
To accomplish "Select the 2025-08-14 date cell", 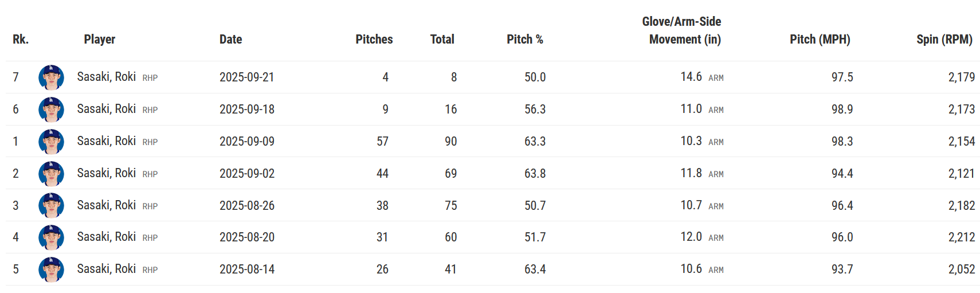I will [247, 269].
